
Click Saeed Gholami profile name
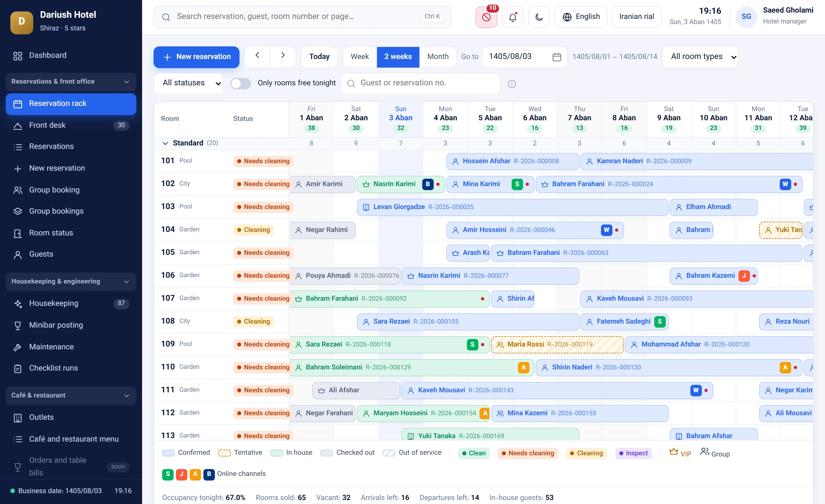click(x=788, y=10)
